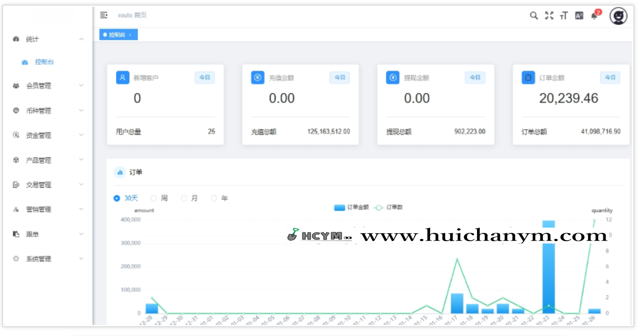Screen dimensions: 644x336
Task: Open the 控制台 sidebar item
Action: point(44,62)
